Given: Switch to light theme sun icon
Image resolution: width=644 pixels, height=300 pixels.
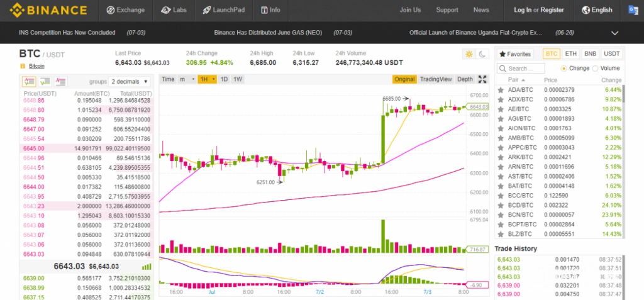Looking at the screenshot, I should click(469, 54).
